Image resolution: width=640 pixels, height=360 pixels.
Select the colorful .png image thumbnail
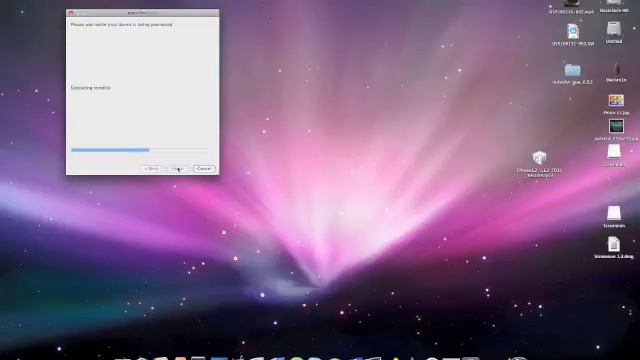pos(616,101)
